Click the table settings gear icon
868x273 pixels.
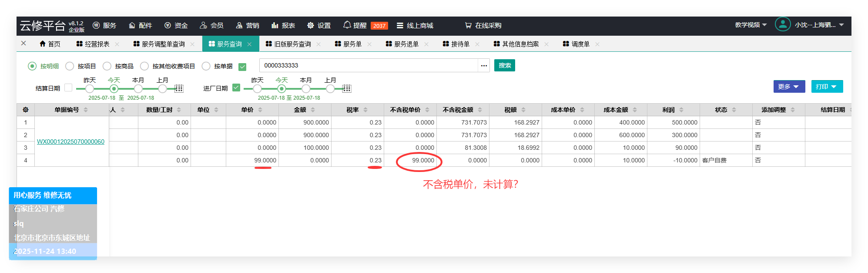pyautogui.click(x=26, y=110)
